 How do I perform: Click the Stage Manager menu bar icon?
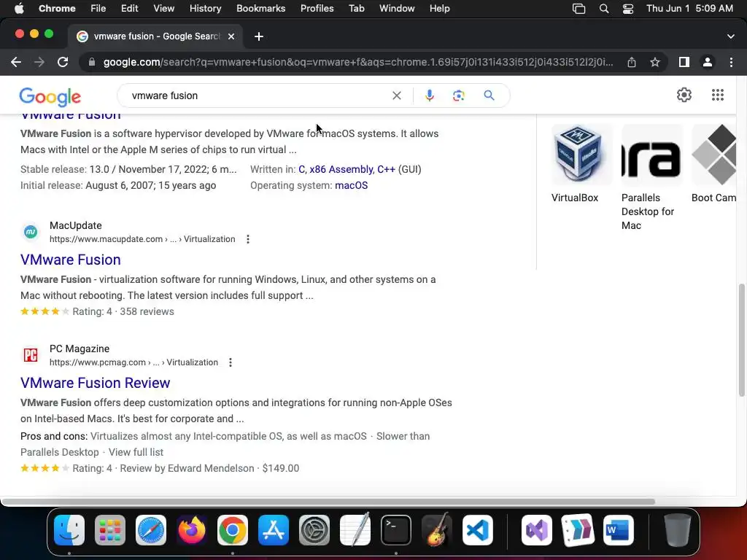coord(578,9)
